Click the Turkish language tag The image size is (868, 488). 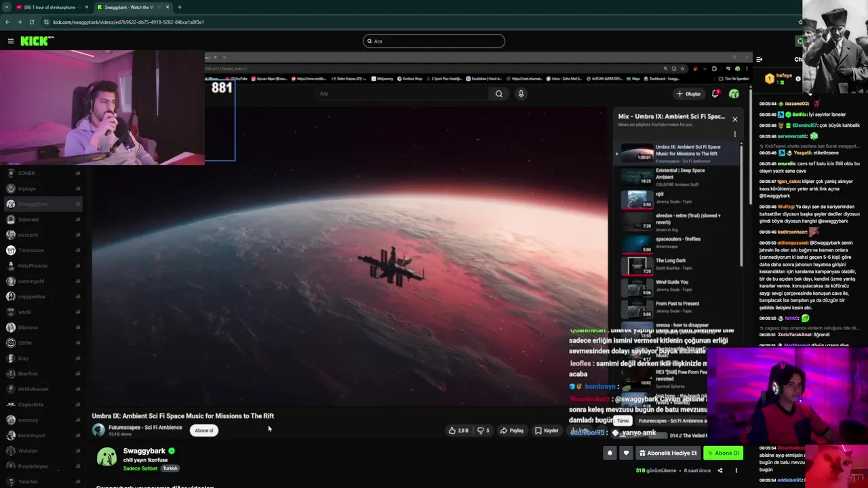(x=170, y=468)
